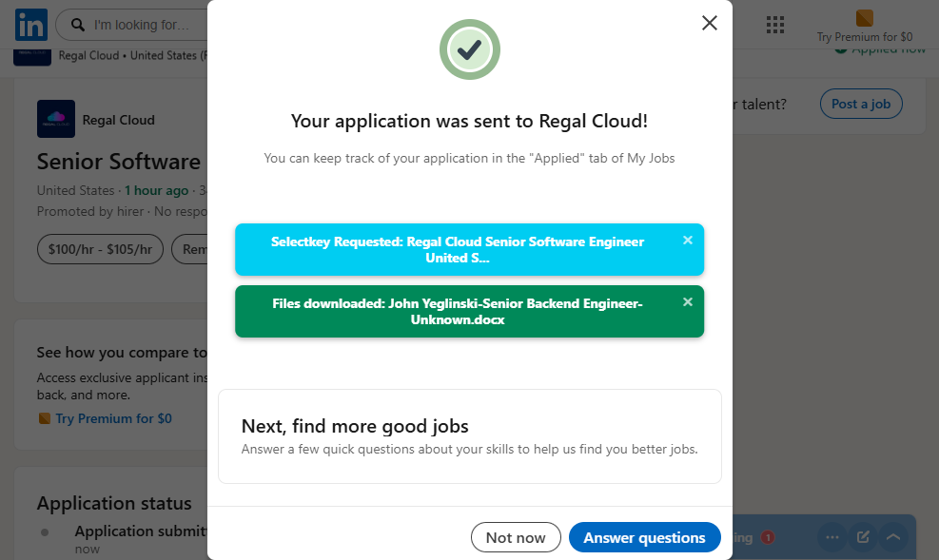Compose a new message
The height and width of the screenshot is (560, 939).
pos(863,537)
